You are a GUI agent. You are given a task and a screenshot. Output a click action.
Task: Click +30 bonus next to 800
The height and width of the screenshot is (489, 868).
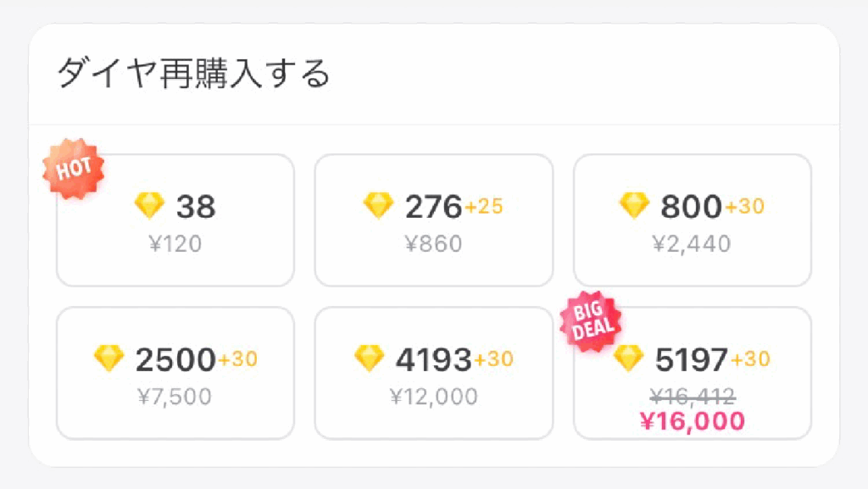pos(744,206)
